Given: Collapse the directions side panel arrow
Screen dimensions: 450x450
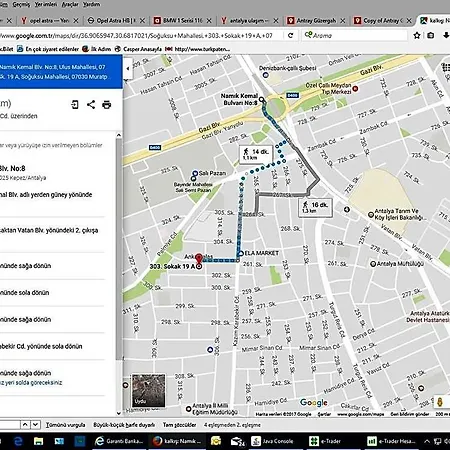Looking at the screenshot, I should 128,69.
